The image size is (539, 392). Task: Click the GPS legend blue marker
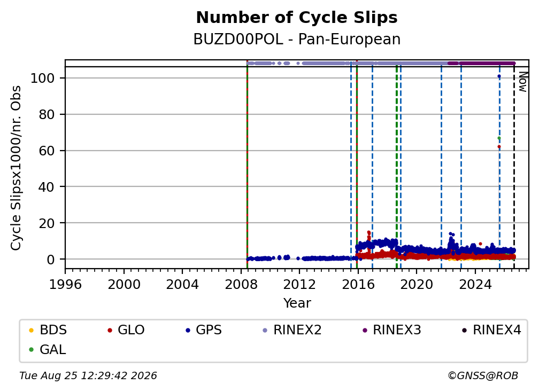[188, 330]
